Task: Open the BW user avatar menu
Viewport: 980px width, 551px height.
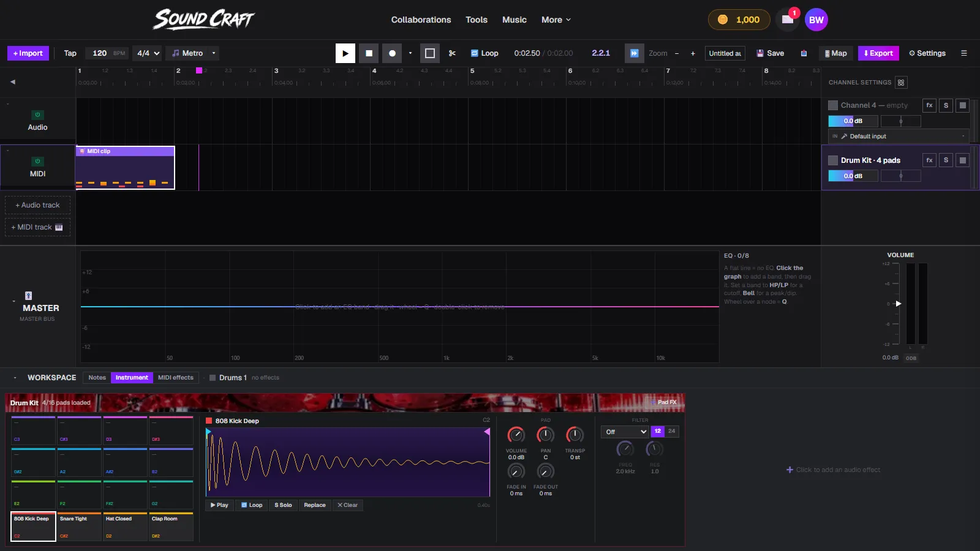Action: click(816, 20)
